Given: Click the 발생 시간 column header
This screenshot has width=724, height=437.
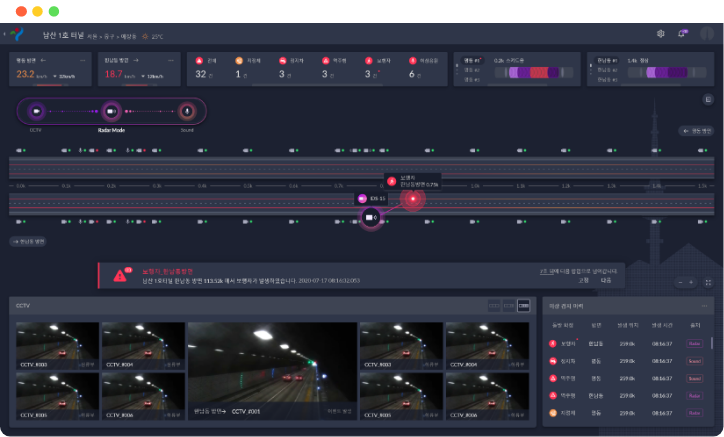Looking at the screenshot, I should [x=662, y=326].
